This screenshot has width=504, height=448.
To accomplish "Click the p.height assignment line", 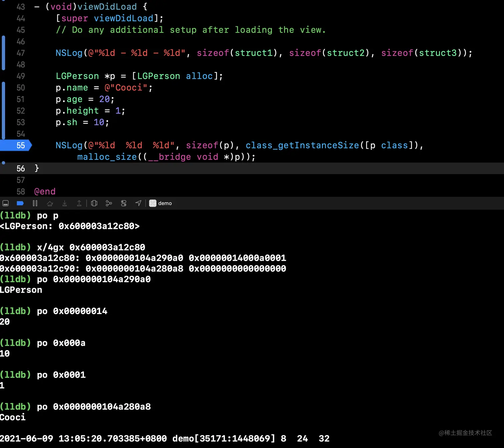I will pos(90,111).
